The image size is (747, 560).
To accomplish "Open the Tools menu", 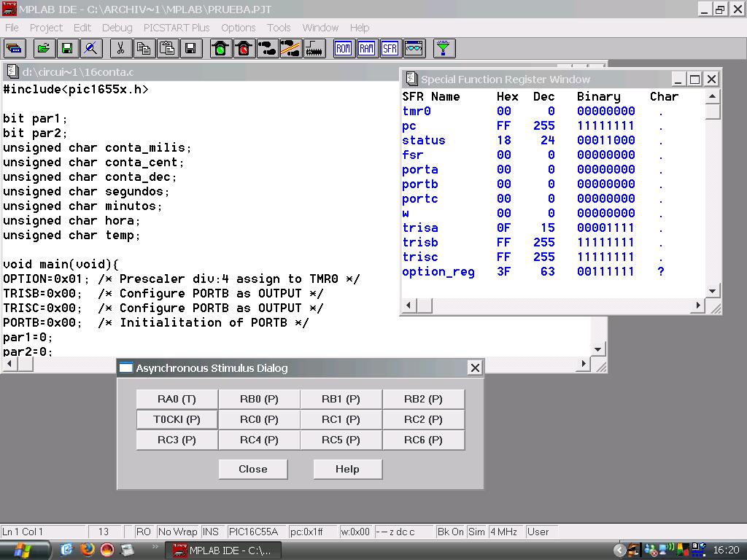I will click(x=279, y=28).
